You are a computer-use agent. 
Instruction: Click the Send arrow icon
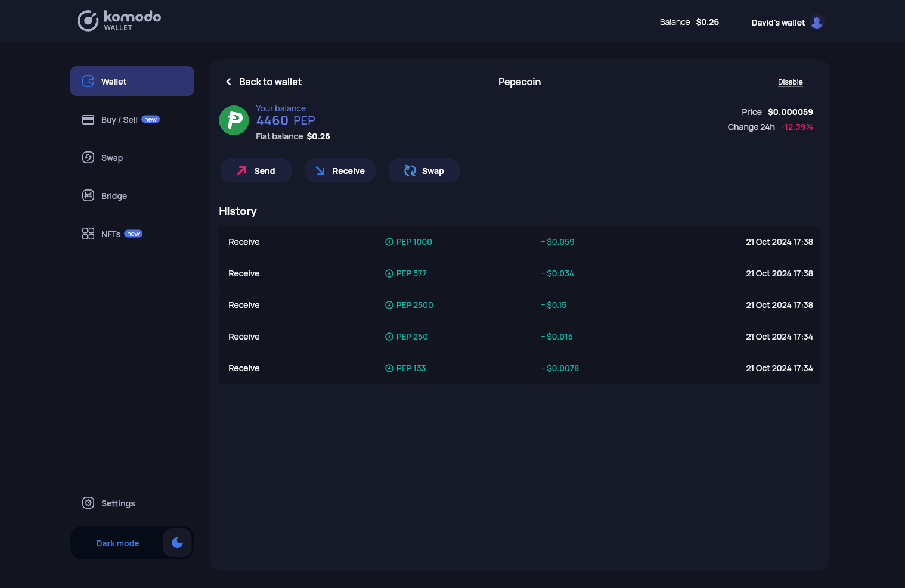point(241,170)
